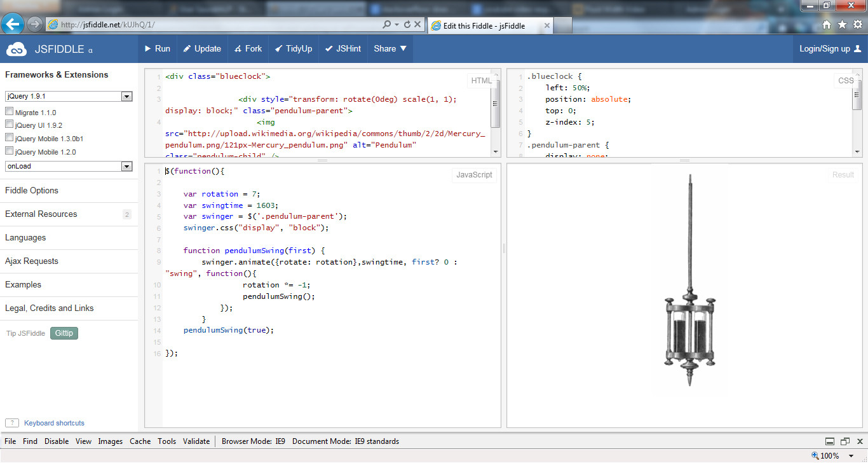Click the jsFiddle cloud logo
Image resolution: width=868 pixels, height=463 pixels.
pos(16,48)
